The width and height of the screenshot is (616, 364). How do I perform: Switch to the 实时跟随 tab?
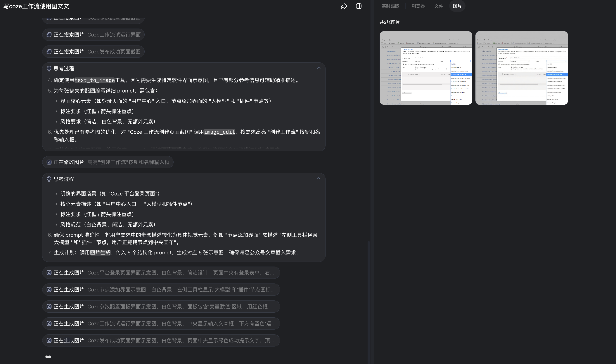[390, 6]
